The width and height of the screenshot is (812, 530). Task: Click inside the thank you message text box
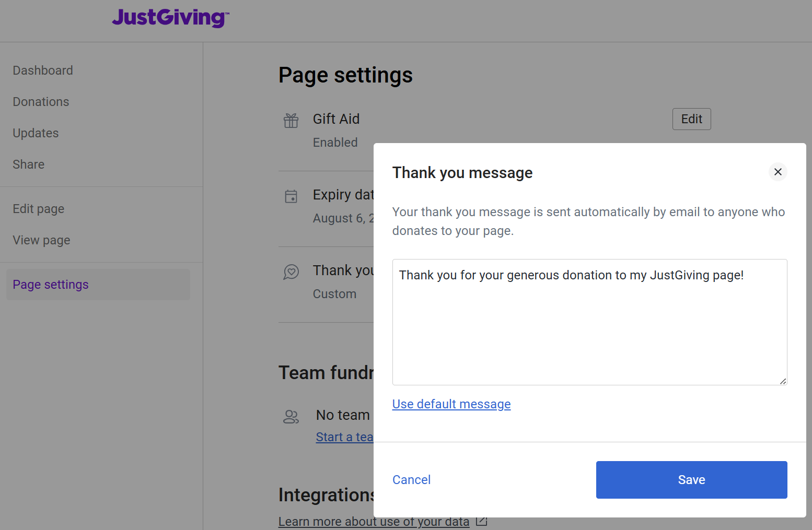(x=589, y=322)
